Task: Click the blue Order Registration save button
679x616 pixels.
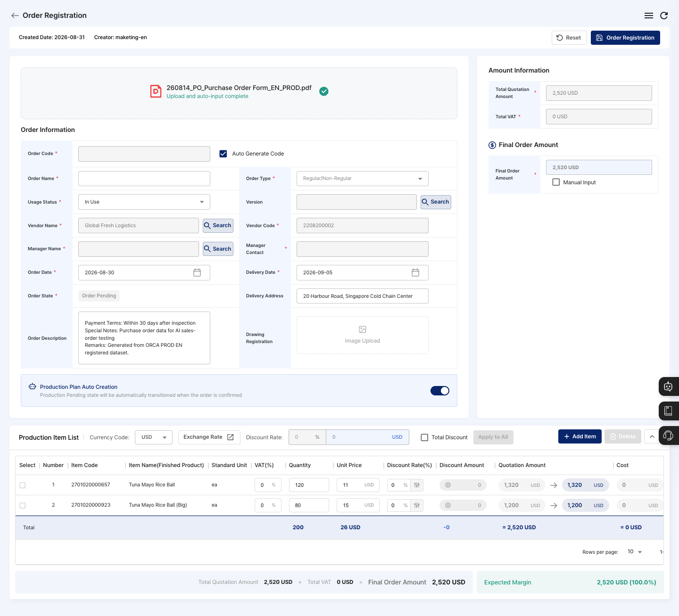Action: (625, 38)
